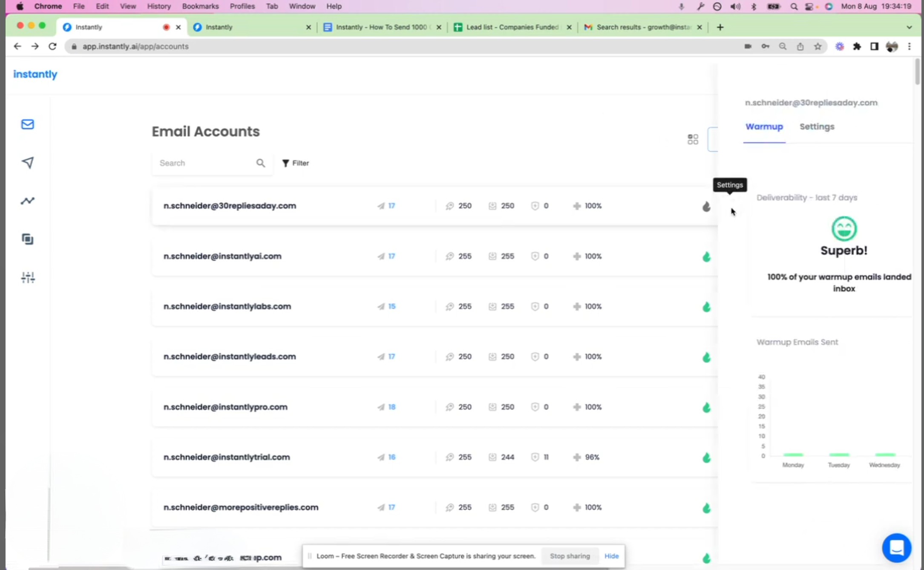Open the Apple menu
This screenshot has width=924, height=570.
[x=20, y=6]
